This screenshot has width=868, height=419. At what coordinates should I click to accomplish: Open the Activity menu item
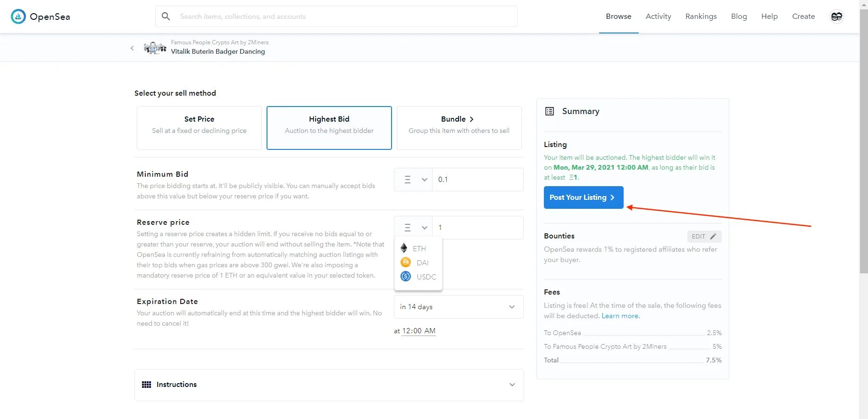tap(658, 16)
